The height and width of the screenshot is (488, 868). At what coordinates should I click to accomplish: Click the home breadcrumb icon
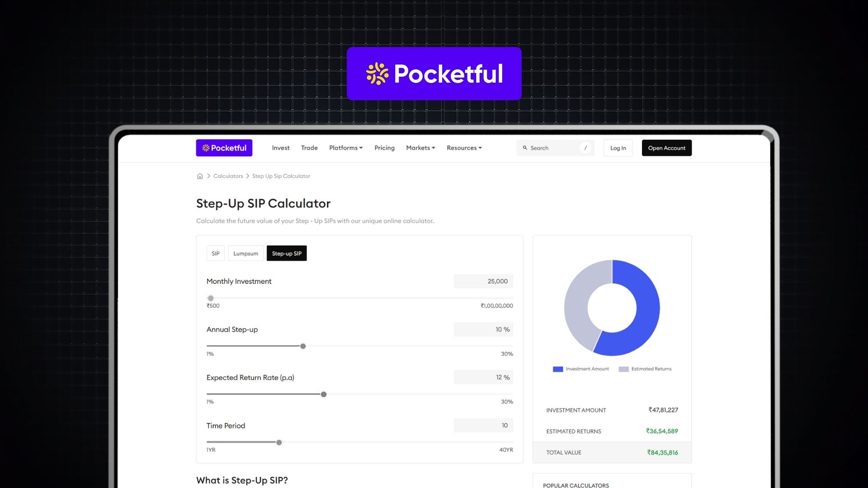(x=200, y=176)
